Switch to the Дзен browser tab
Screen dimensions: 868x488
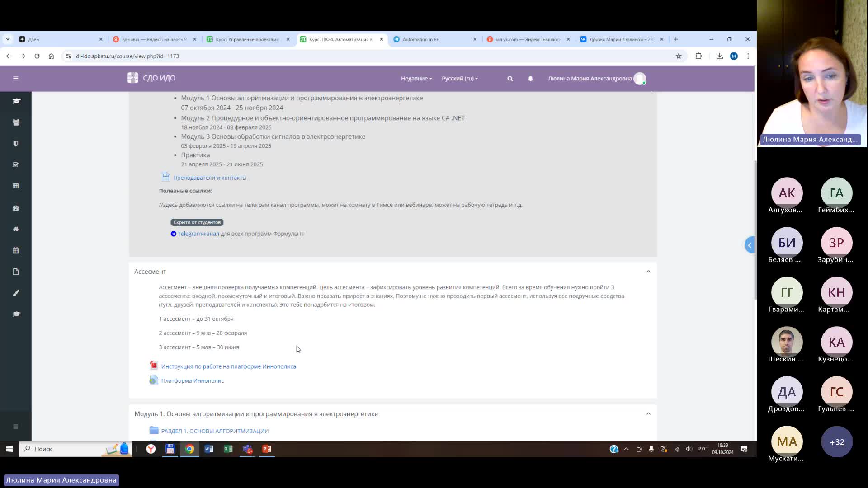61,39
